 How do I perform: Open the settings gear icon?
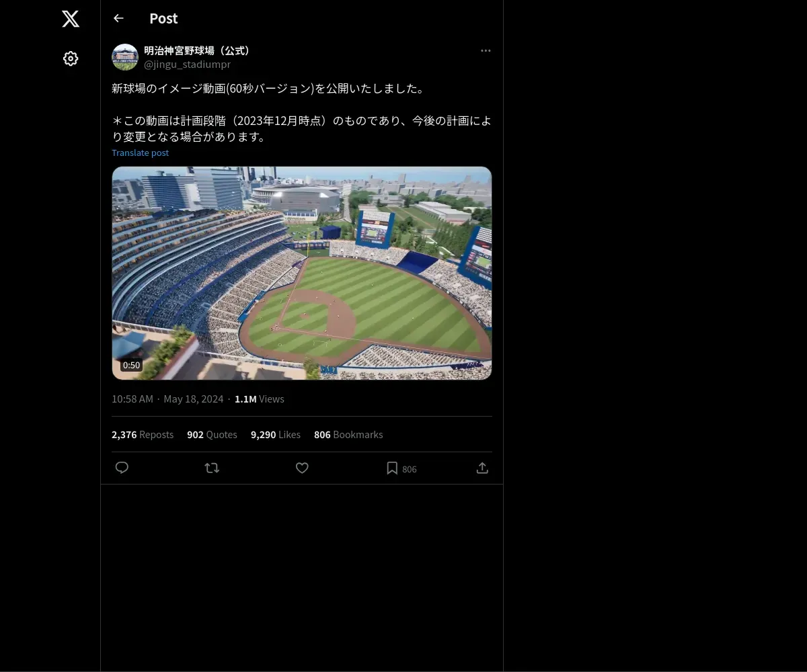(71, 58)
